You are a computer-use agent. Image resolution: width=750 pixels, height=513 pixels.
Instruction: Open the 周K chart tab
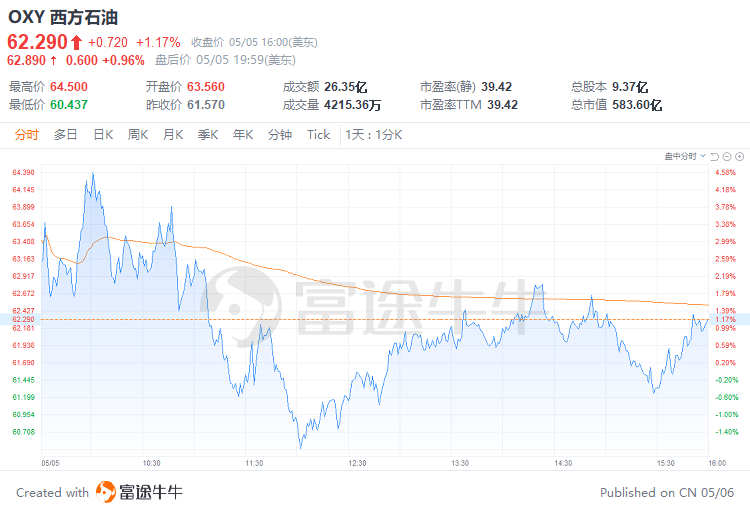[138, 135]
